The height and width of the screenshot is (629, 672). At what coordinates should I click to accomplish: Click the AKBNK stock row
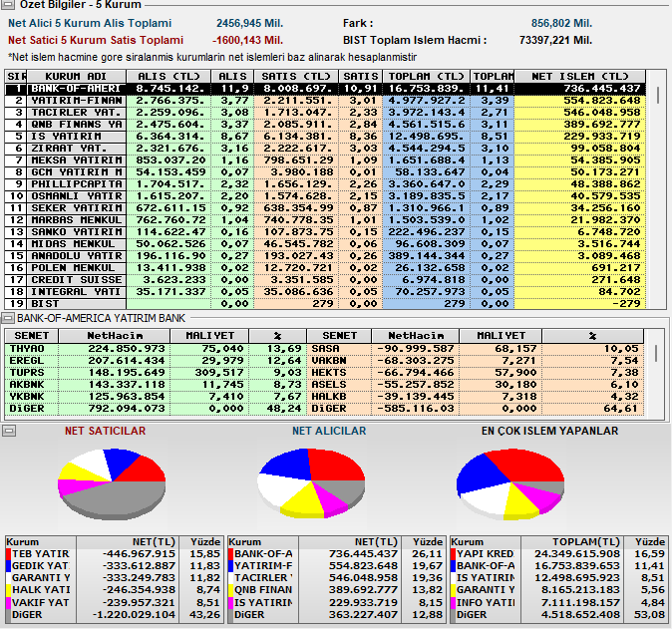point(156,385)
